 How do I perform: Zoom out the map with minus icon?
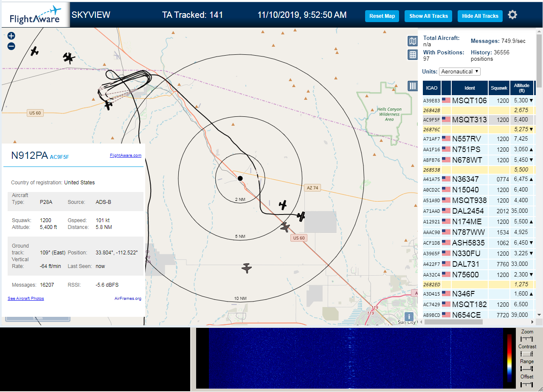point(11,46)
